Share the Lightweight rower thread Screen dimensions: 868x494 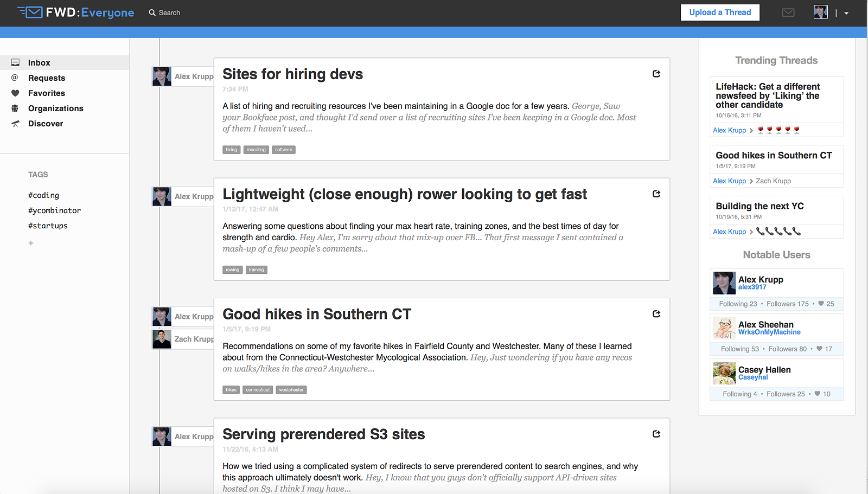656,194
